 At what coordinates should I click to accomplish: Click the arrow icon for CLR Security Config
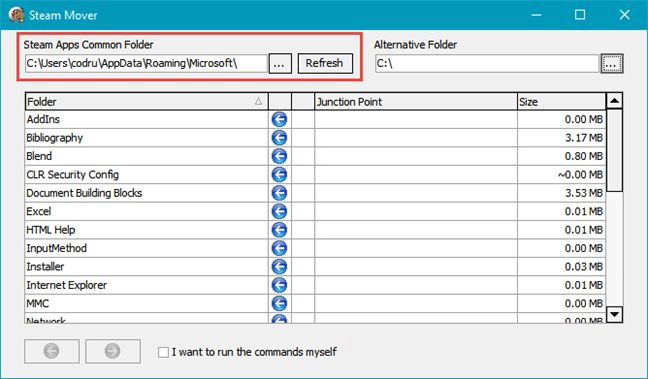tap(279, 174)
